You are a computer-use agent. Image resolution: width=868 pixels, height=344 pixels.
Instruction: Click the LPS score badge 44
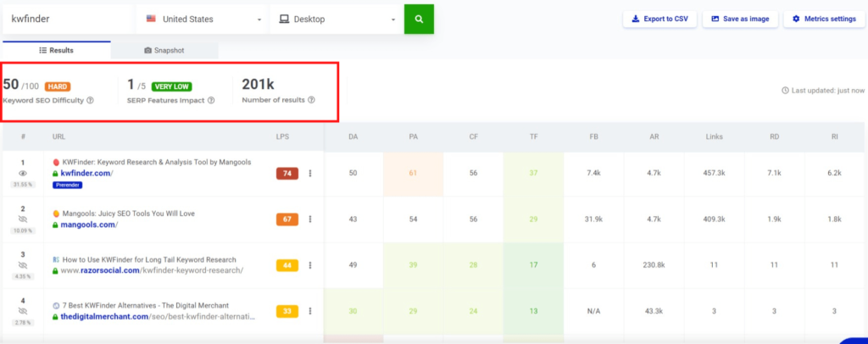287,265
